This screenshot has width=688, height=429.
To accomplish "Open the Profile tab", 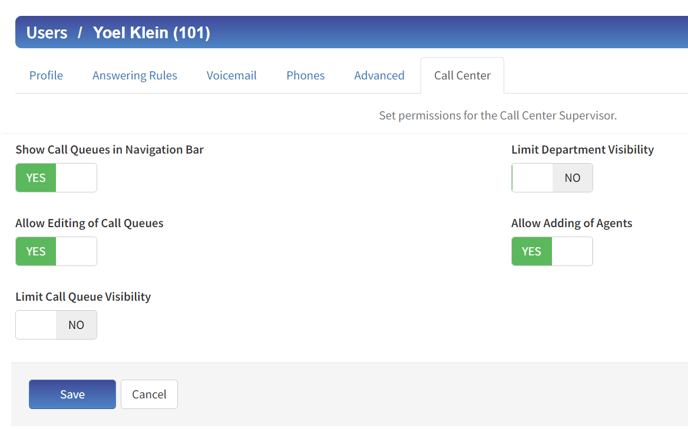I will (46, 75).
